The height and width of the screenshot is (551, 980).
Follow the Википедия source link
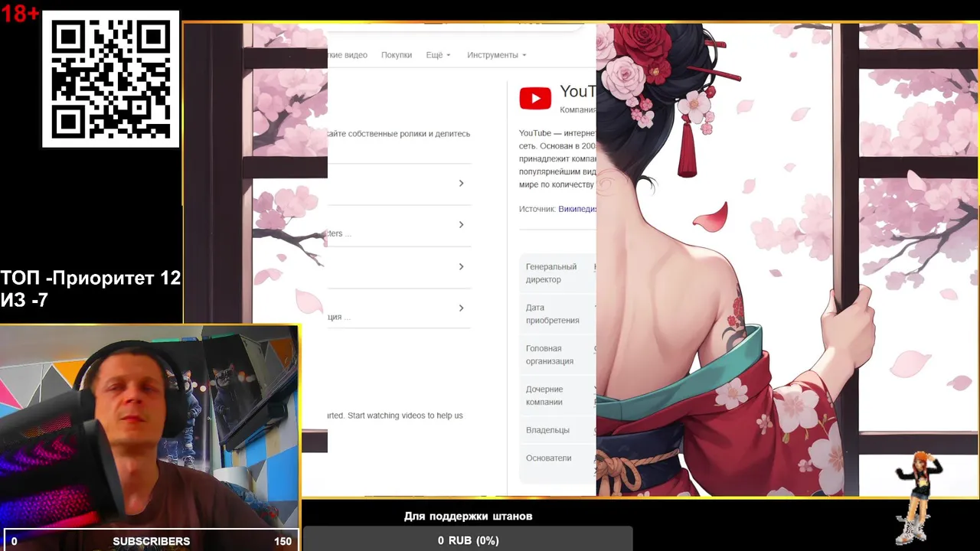(577, 209)
